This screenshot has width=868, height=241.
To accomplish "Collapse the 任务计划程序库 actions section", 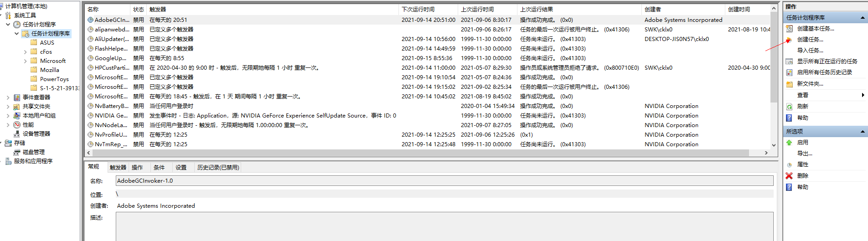I will tap(863, 18).
